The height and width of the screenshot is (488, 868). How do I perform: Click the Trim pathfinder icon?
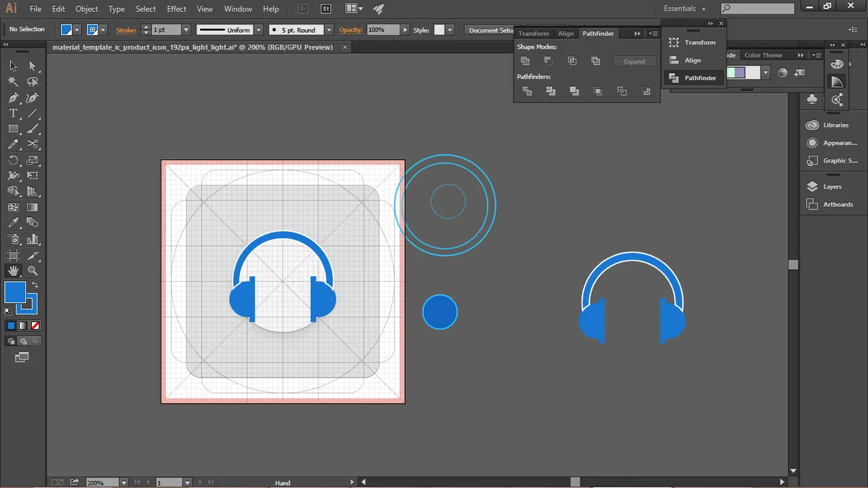551,91
